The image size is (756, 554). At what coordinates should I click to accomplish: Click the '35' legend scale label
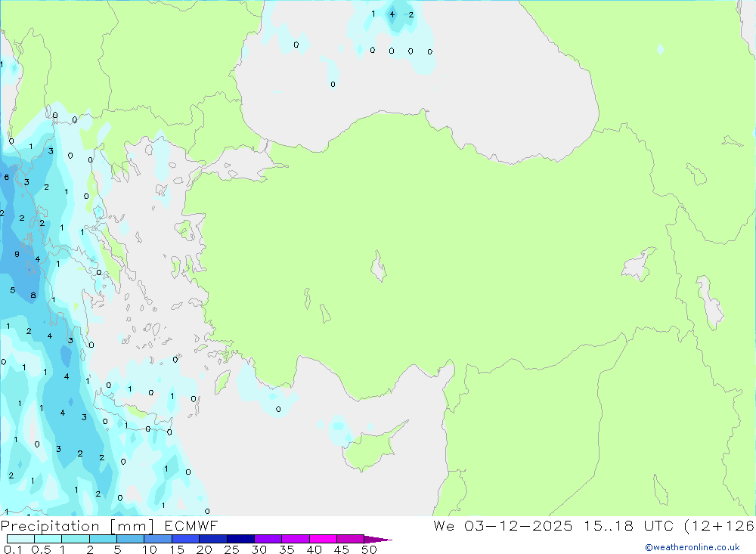pos(287,549)
